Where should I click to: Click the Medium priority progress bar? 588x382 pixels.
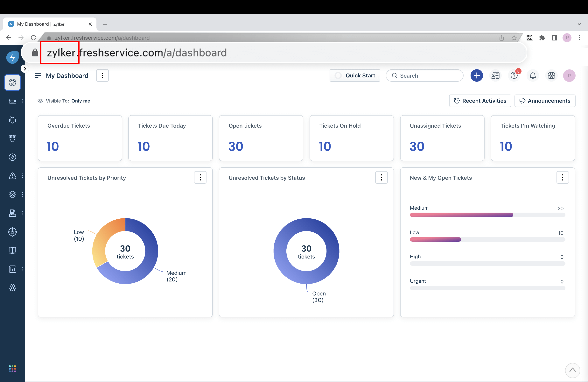click(x=461, y=215)
